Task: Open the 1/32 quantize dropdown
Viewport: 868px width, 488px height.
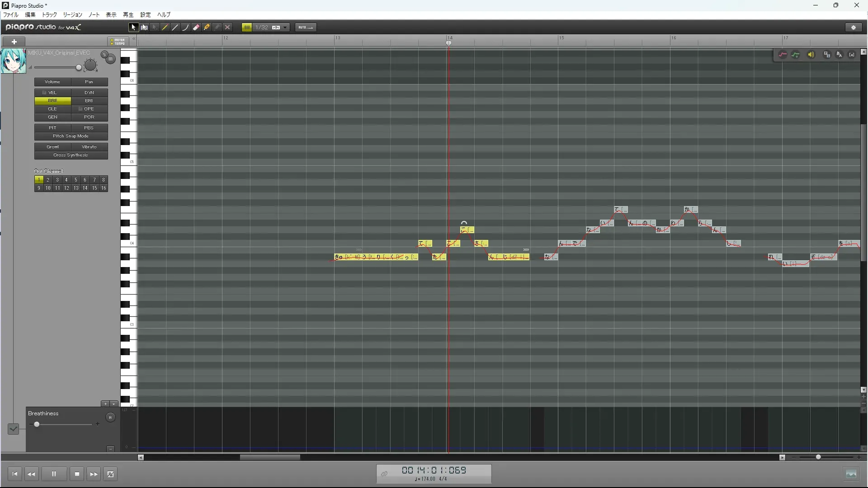Action: point(285,27)
